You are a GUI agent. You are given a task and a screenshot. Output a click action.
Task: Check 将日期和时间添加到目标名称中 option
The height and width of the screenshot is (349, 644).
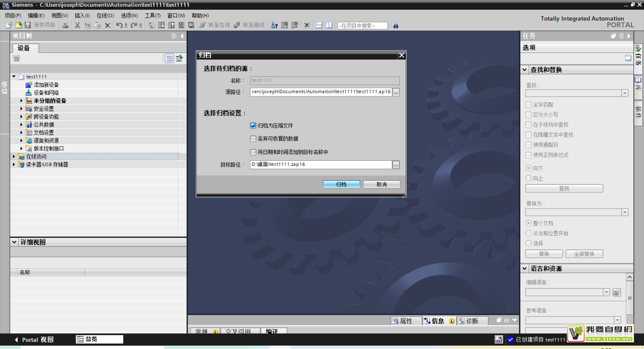pyautogui.click(x=253, y=152)
